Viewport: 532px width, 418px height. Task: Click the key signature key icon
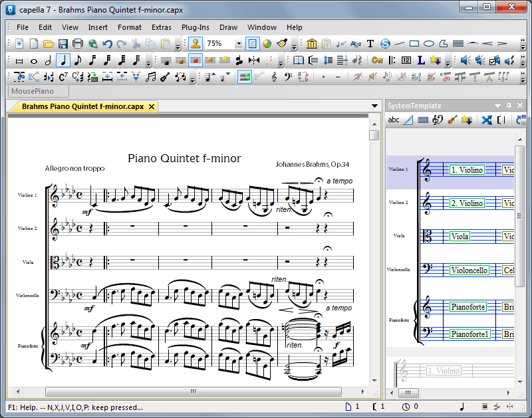coord(377,60)
